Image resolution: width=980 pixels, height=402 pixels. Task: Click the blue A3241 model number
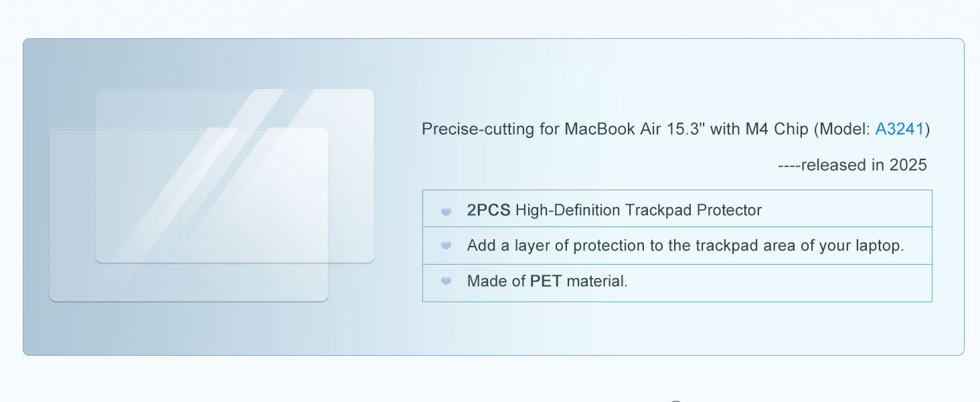pos(900,129)
